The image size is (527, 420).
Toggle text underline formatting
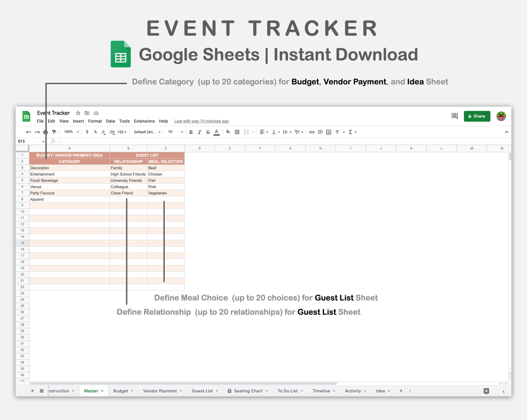click(216, 132)
